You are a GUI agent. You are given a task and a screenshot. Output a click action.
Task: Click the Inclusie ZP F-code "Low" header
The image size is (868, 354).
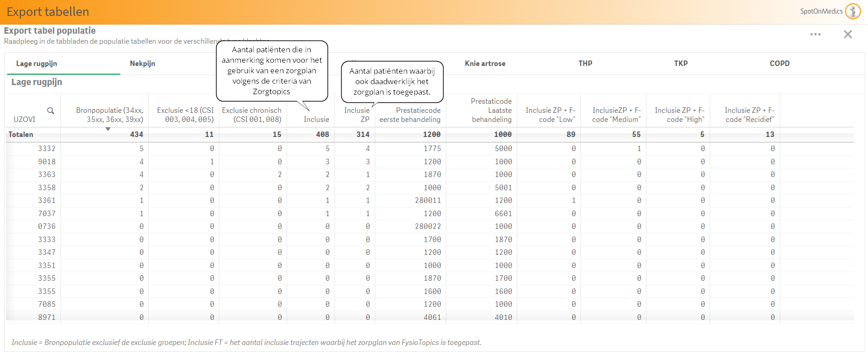(550, 115)
